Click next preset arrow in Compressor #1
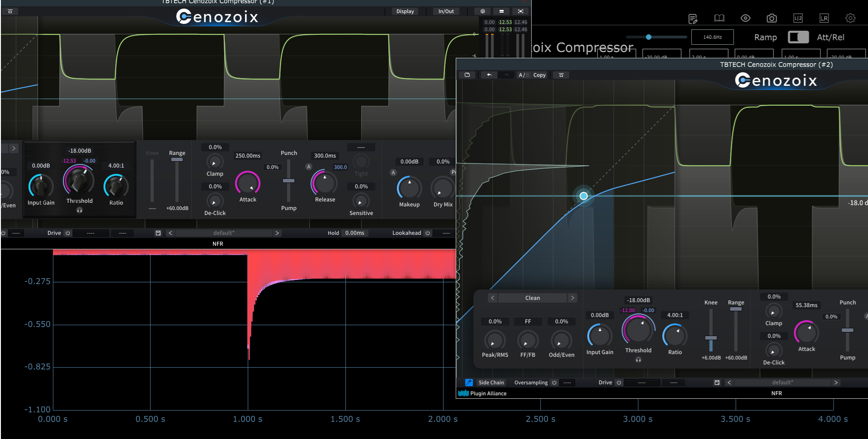This screenshot has width=868, height=439. point(277,233)
